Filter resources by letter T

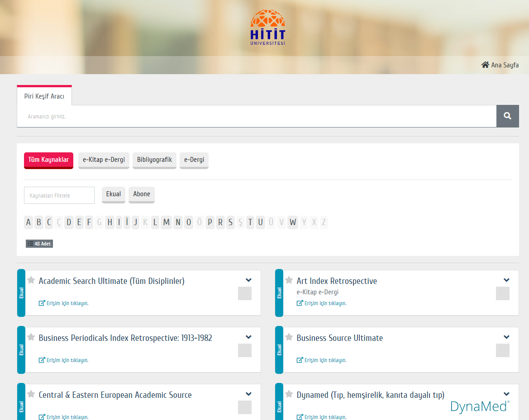[250, 222]
